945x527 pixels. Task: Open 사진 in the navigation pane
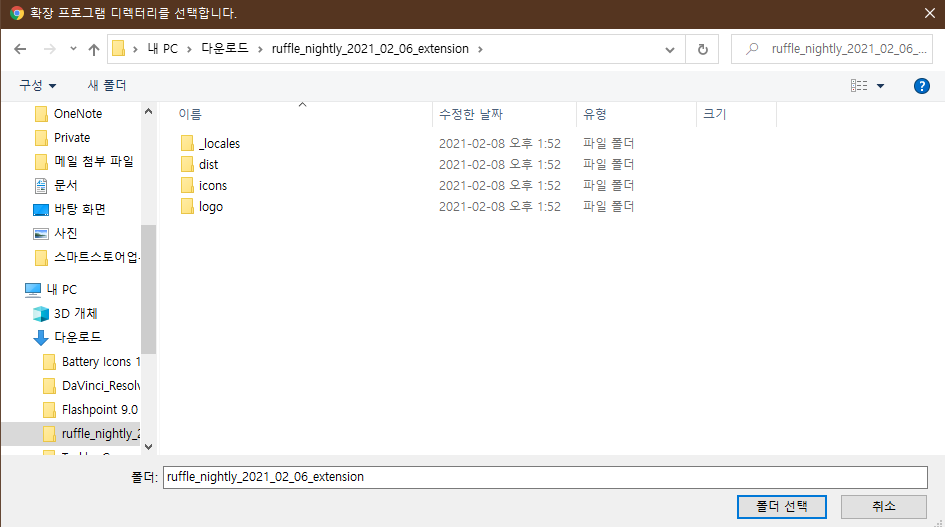[66, 233]
